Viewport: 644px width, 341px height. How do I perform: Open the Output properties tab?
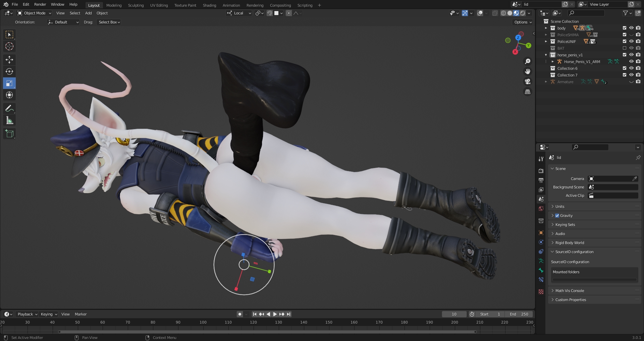[x=541, y=180]
